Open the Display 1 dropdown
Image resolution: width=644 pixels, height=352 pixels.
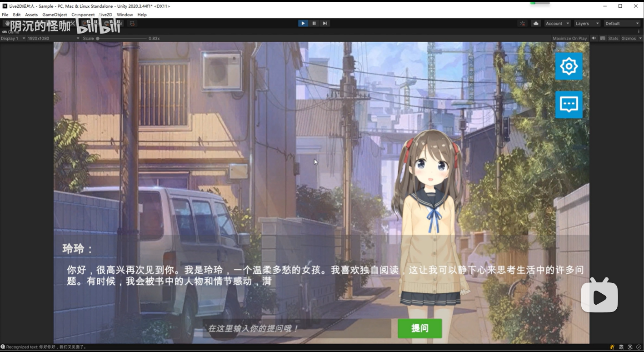[x=13, y=38]
